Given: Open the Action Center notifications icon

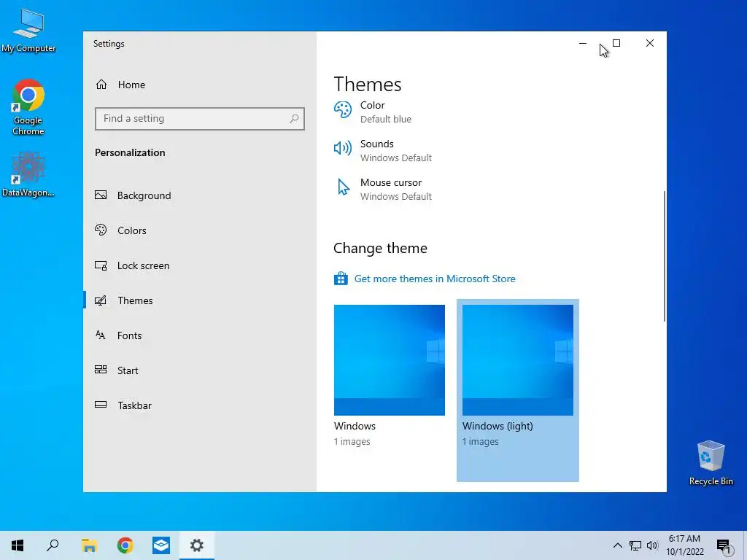Looking at the screenshot, I should tap(724, 545).
